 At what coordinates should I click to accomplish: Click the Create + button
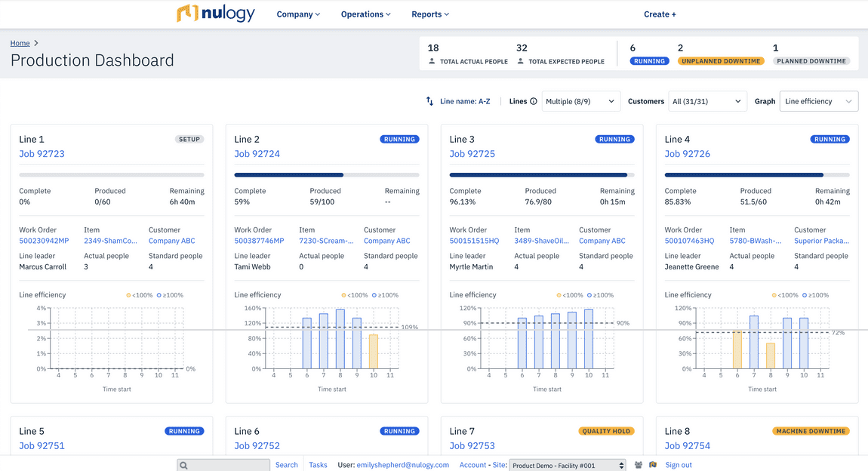pos(659,14)
